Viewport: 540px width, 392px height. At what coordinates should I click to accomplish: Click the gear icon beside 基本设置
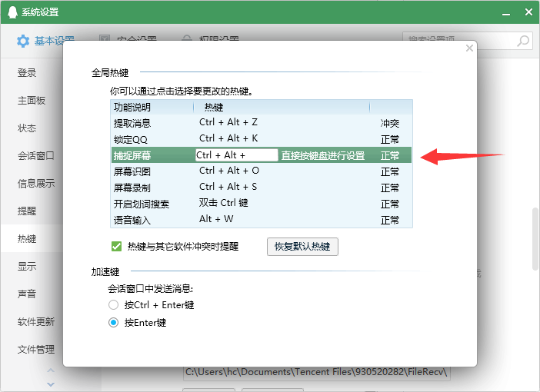pyautogui.click(x=23, y=41)
